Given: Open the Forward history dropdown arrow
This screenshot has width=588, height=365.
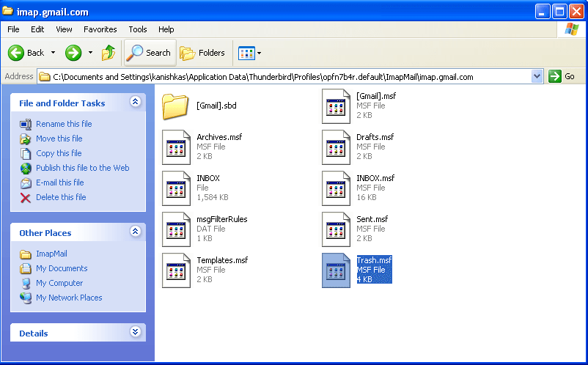Looking at the screenshot, I should click(90, 53).
